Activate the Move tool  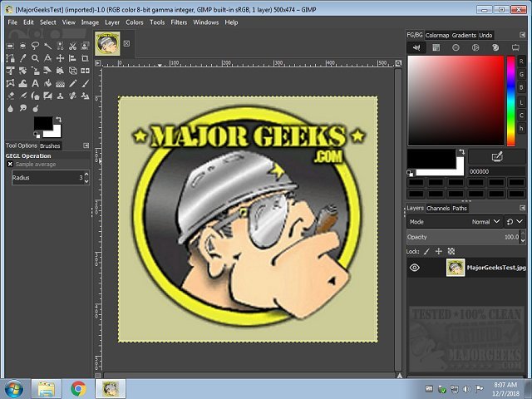[x=60, y=58]
